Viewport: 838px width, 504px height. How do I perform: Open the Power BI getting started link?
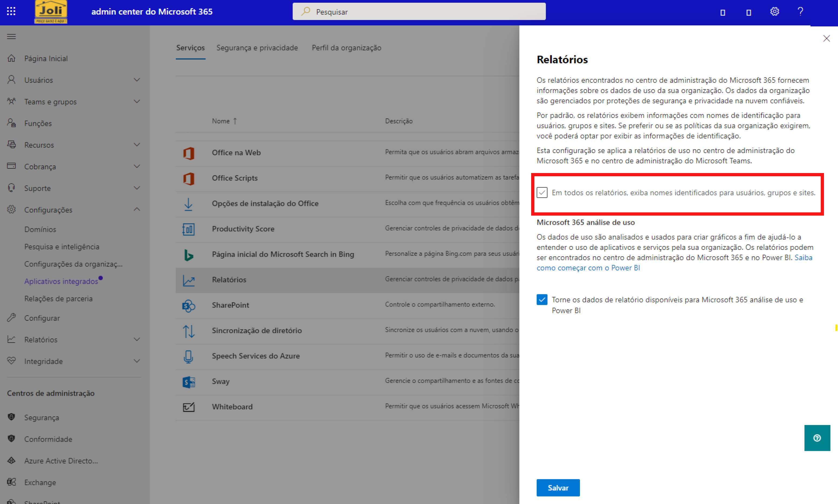[588, 268]
